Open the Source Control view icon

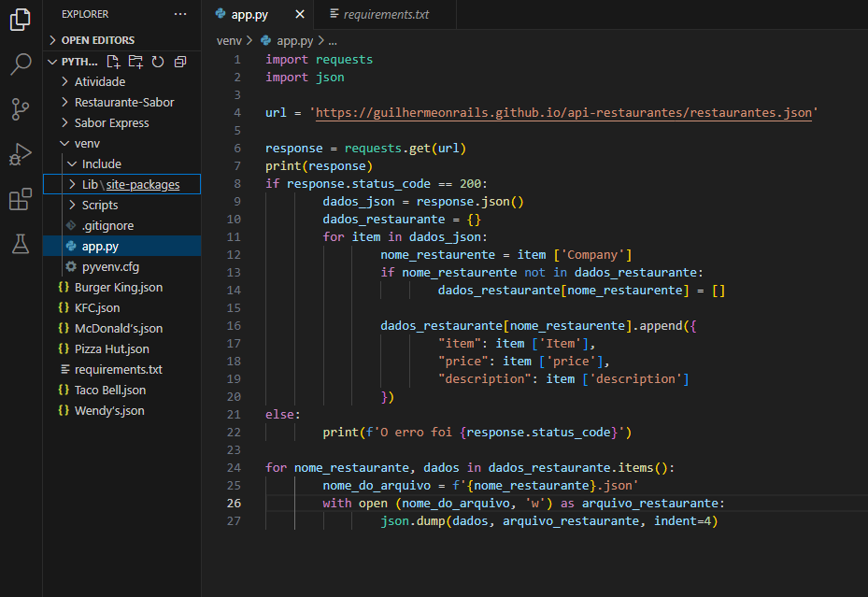click(x=21, y=109)
